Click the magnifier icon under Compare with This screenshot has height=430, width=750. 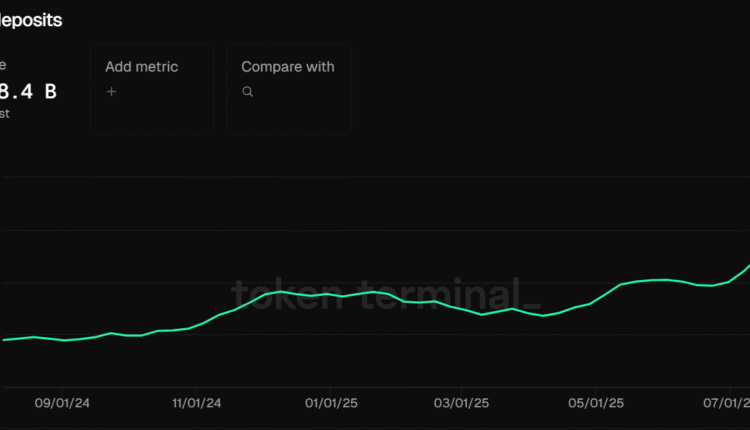click(x=248, y=91)
